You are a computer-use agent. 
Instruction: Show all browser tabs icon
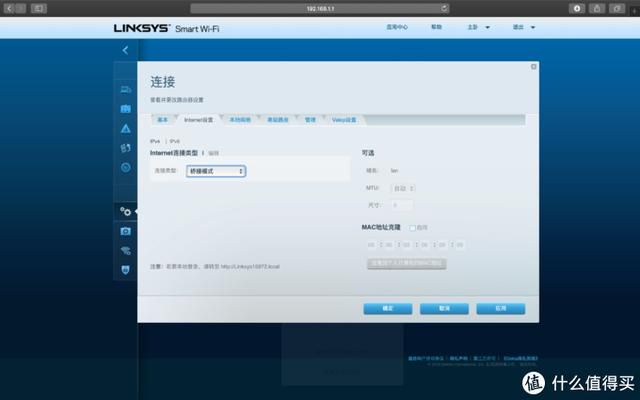tap(617, 8)
